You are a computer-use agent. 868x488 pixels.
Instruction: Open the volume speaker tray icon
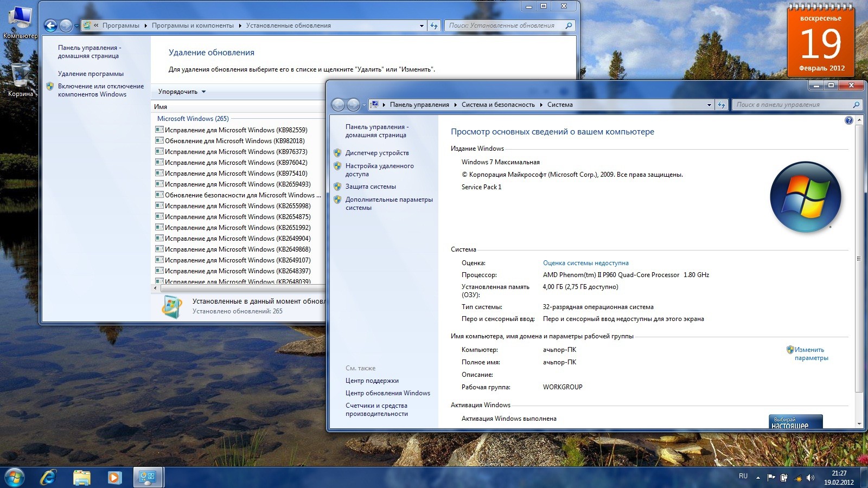coord(810,478)
